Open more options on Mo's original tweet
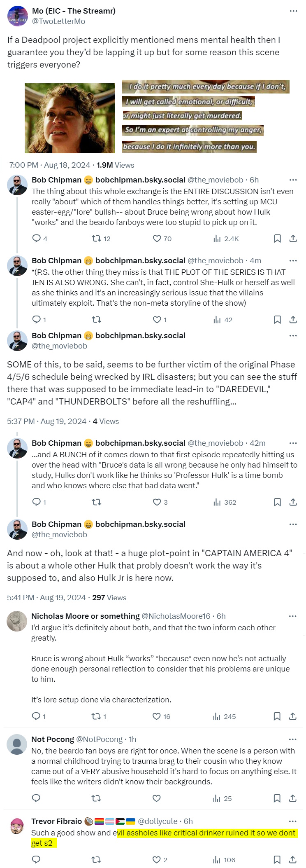The image size is (306, 868). pyautogui.click(x=293, y=11)
